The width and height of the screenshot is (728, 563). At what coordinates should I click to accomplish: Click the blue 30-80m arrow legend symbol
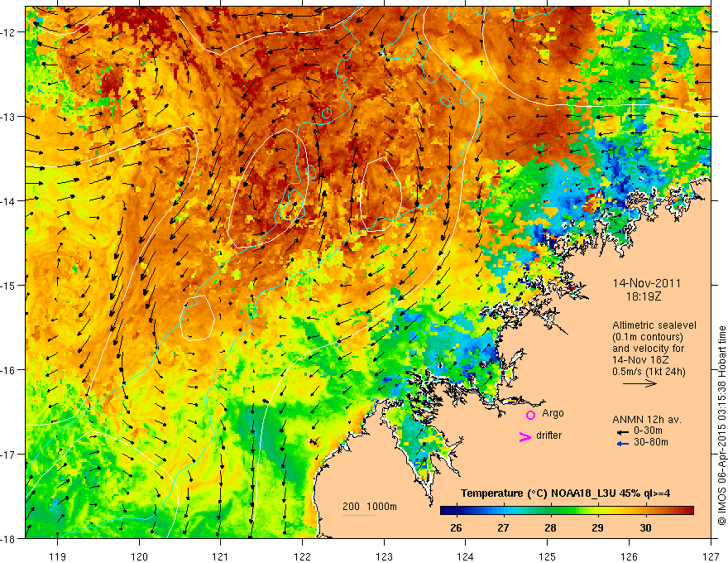click(622, 444)
